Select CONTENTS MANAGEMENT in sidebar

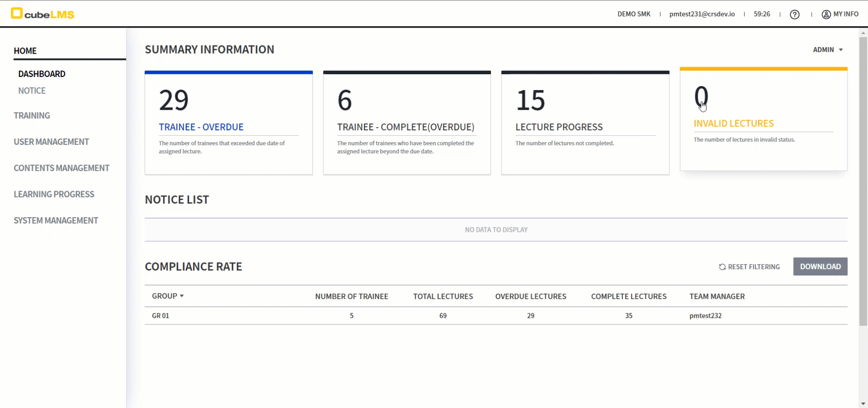pos(61,168)
